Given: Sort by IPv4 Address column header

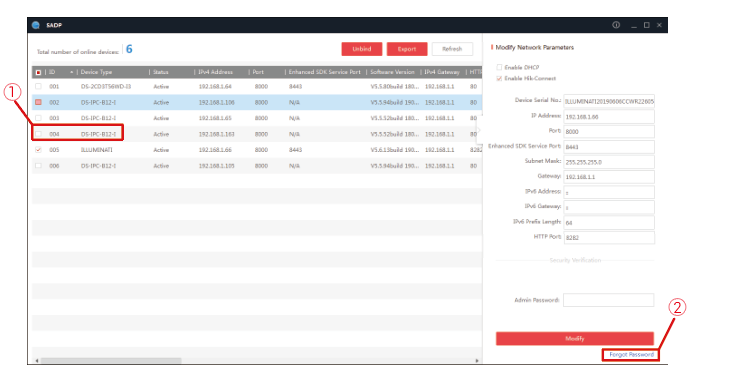Looking at the screenshot, I should pyautogui.click(x=215, y=72).
